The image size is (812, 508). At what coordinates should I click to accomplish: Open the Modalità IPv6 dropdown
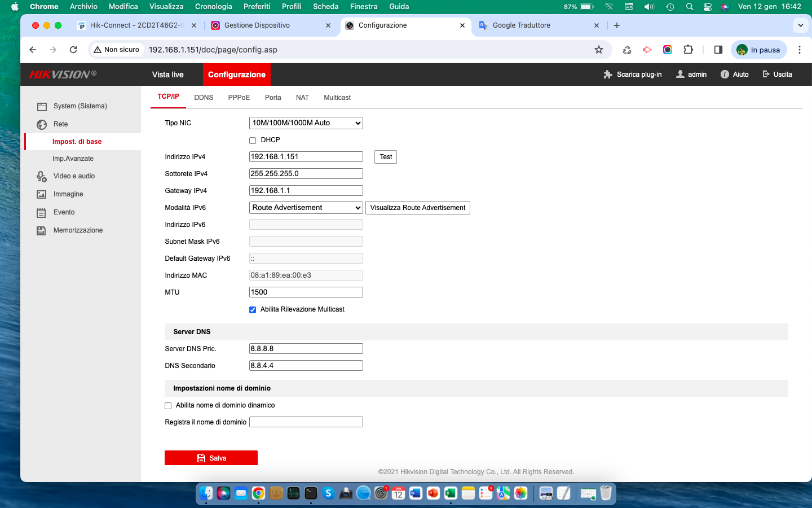pyautogui.click(x=306, y=208)
